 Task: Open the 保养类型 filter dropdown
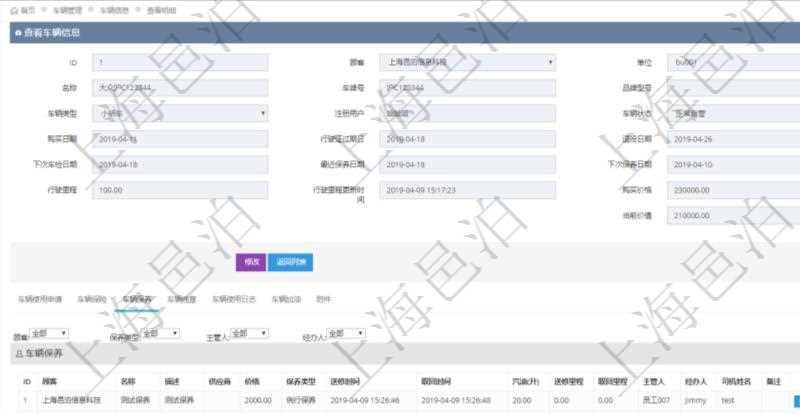click(x=160, y=333)
